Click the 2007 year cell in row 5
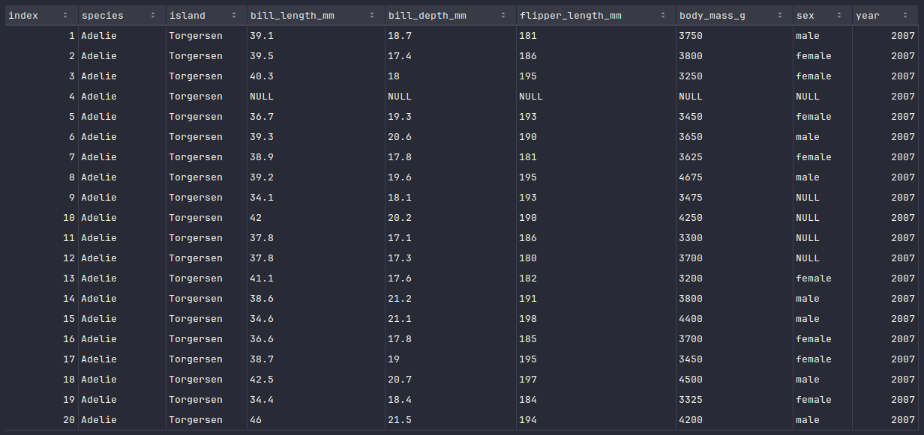924x435 pixels. tap(903, 117)
